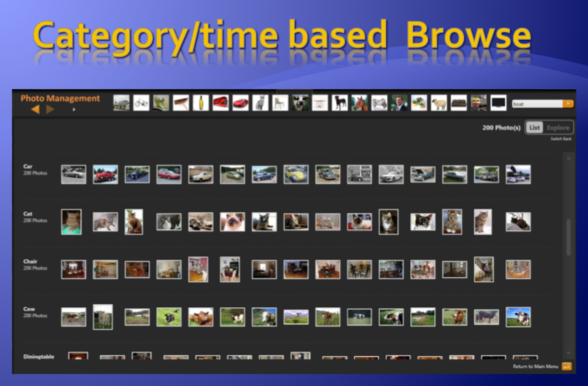Screen dimensions: 588x386
Task: Select the bottle category icon
Action: tap(201, 103)
